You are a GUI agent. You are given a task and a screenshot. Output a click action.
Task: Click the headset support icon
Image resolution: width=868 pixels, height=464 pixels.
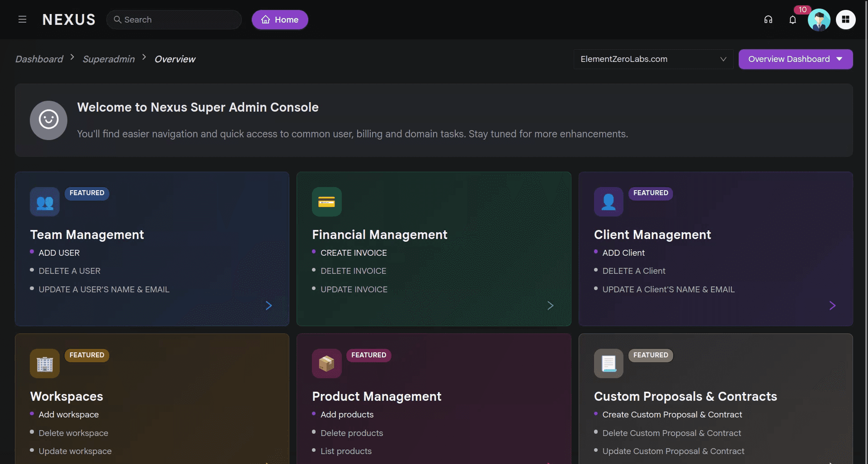(x=768, y=19)
